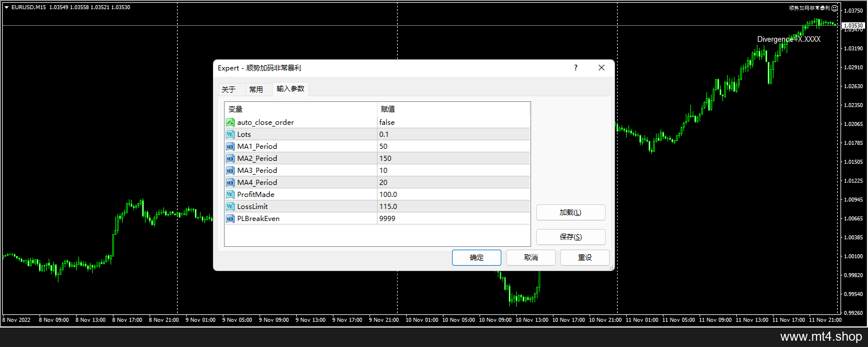This screenshot has height=347, width=868.
Task: Select the auto_close_order variable name
Action: pos(265,122)
